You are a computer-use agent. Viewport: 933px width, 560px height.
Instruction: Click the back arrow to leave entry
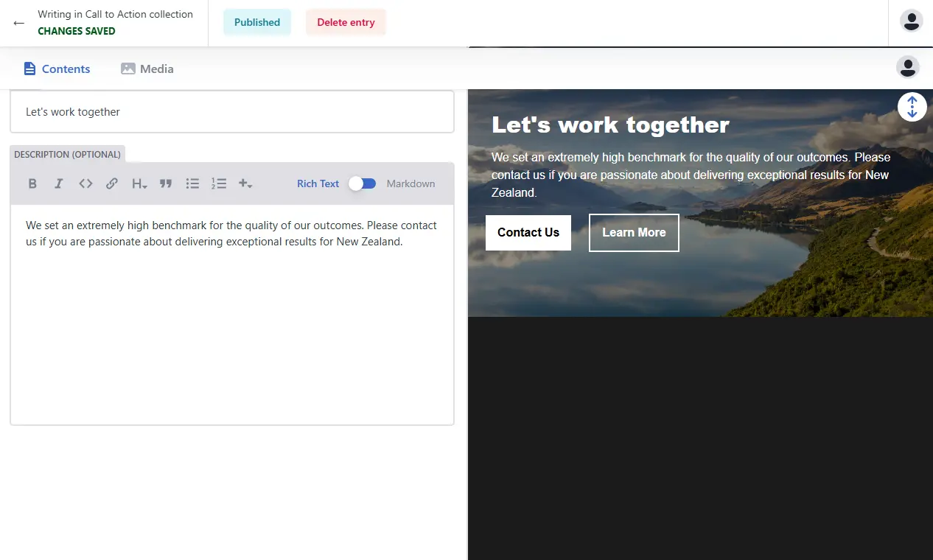click(19, 23)
